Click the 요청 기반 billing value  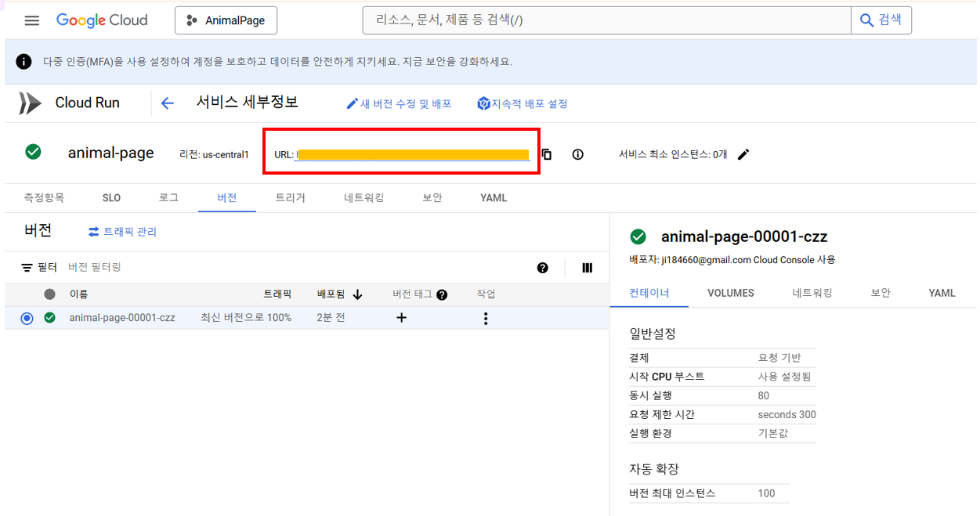click(779, 358)
